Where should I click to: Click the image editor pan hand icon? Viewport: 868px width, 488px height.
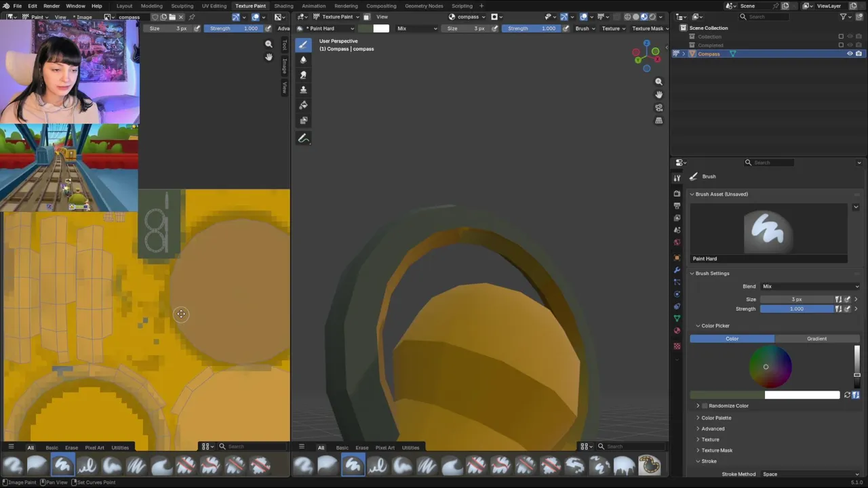click(x=269, y=57)
